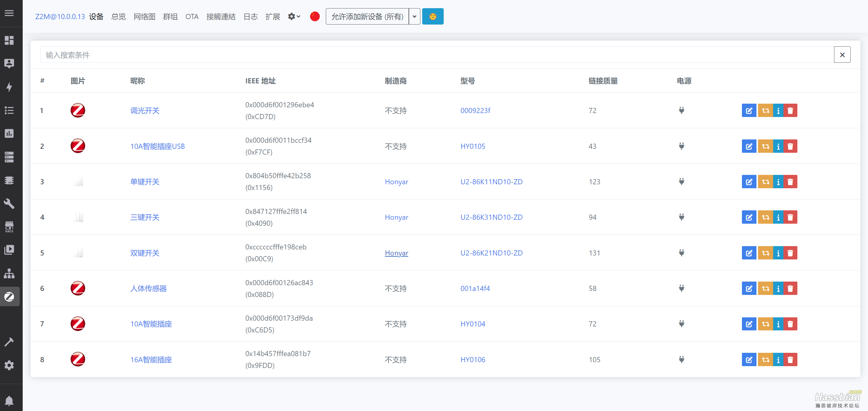Show info for 单键开关 device
Image resolution: width=868 pixels, height=411 pixels.
point(778,182)
